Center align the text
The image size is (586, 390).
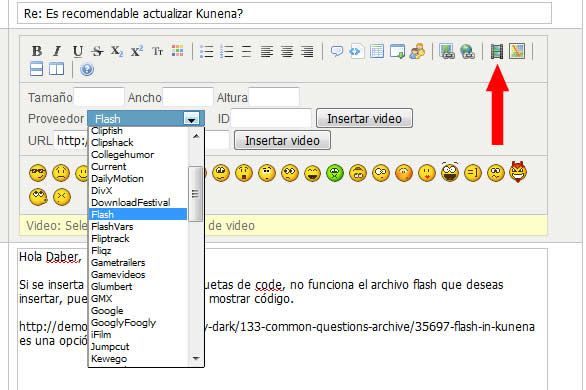[287, 51]
